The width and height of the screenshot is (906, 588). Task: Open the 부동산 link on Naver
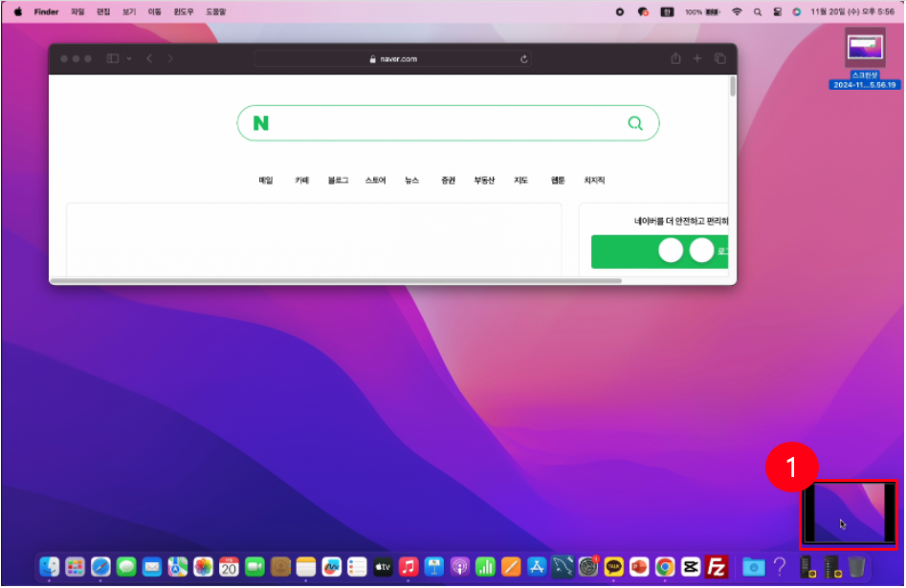[x=484, y=180]
